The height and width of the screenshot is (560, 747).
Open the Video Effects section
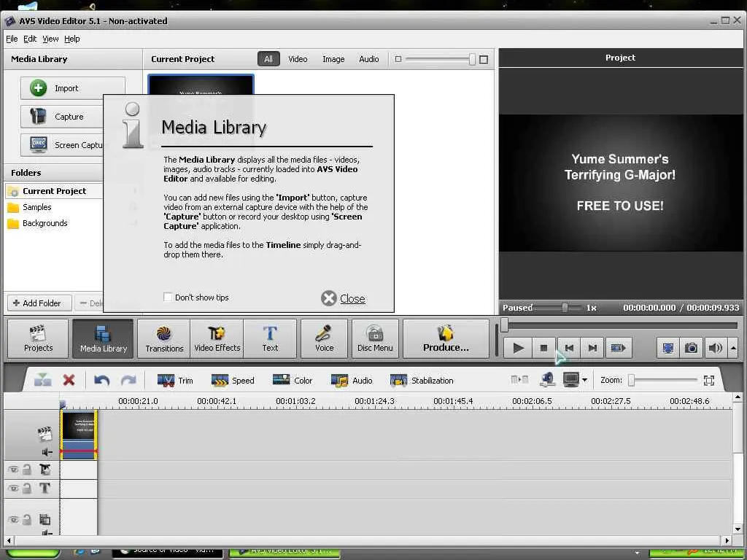pos(217,338)
